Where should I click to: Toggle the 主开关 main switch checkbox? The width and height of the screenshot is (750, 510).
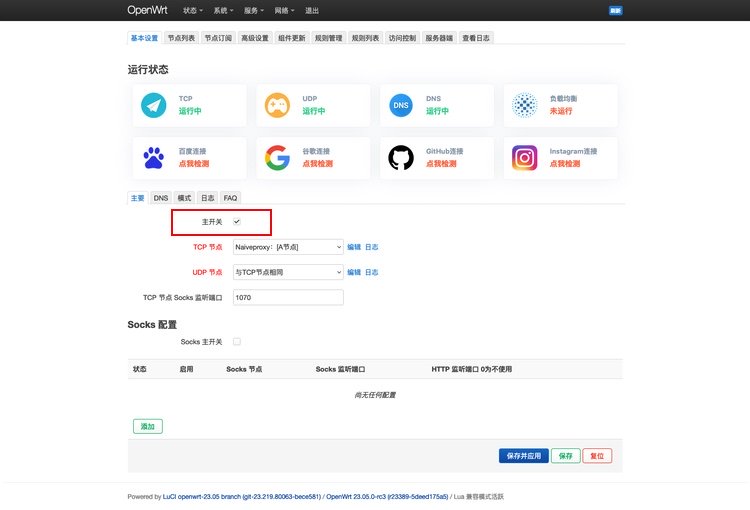click(237, 221)
